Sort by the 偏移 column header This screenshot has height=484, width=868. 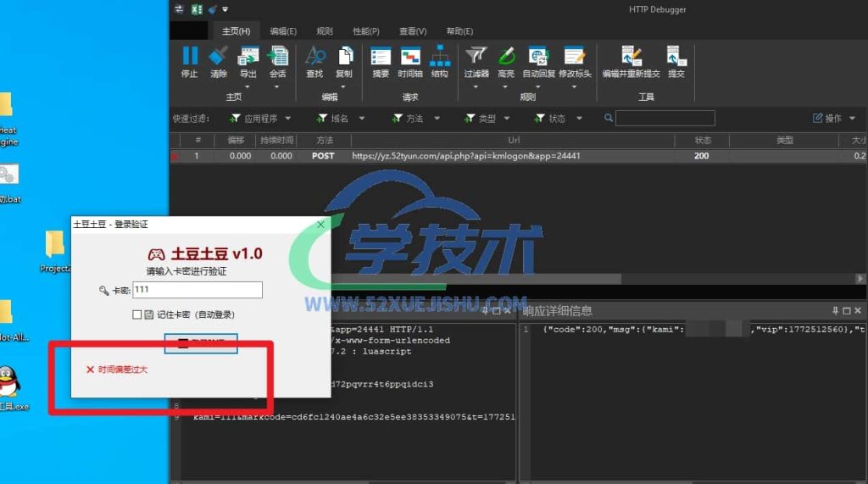tap(236, 140)
